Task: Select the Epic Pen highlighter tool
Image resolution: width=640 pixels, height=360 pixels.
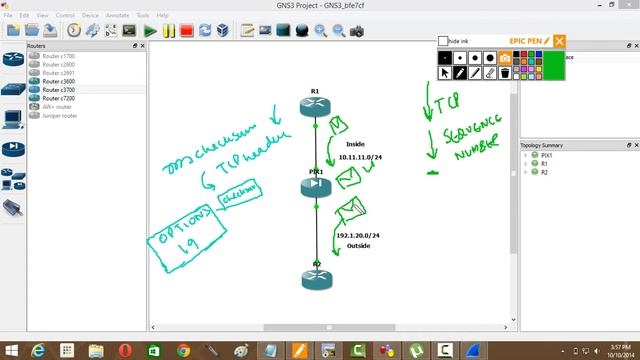Action: pos(475,73)
